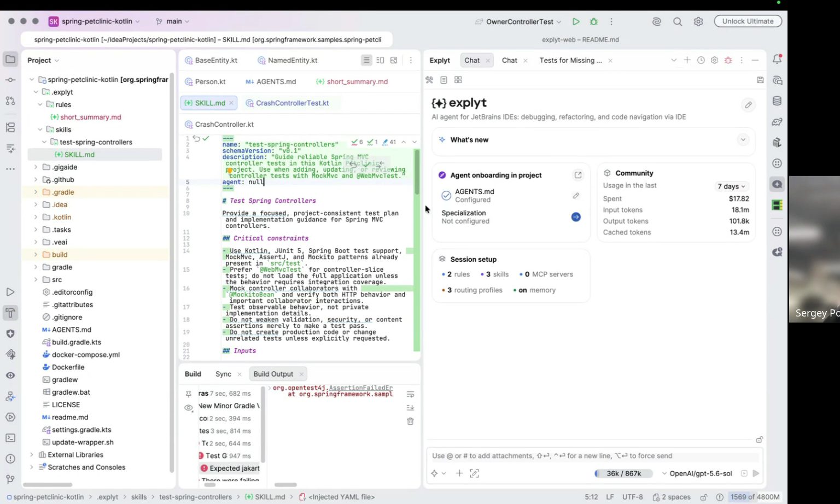The width and height of the screenshot is (840, 504).
Task: Open the Gradle elephant tool window
Action: click(777, 122)
